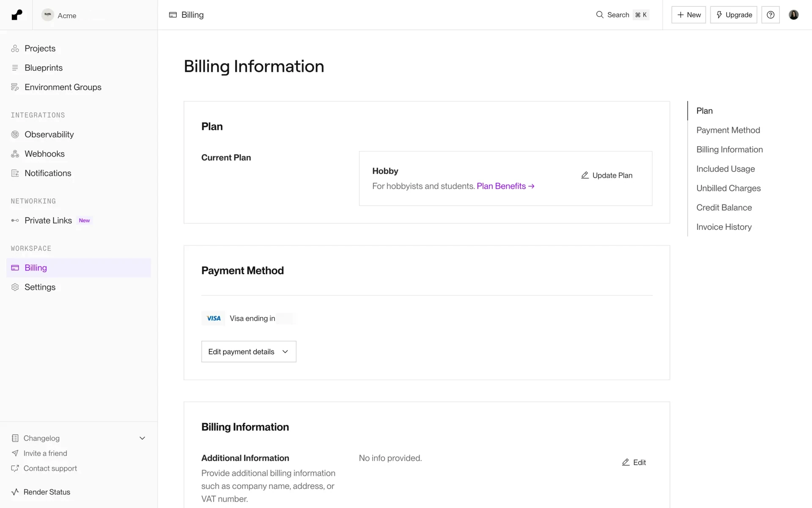Click the Blueprints list icon
812x508 pixels.
15,68
